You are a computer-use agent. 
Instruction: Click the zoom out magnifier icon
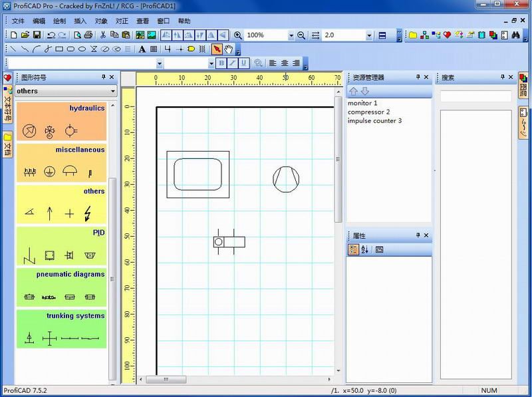tap(301, 35)
